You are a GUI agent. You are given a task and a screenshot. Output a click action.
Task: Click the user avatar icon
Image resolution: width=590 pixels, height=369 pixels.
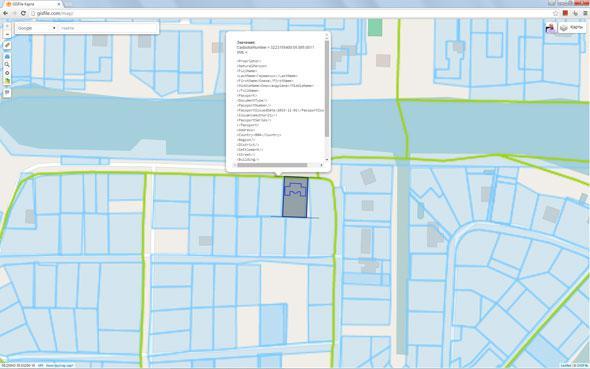551,27
